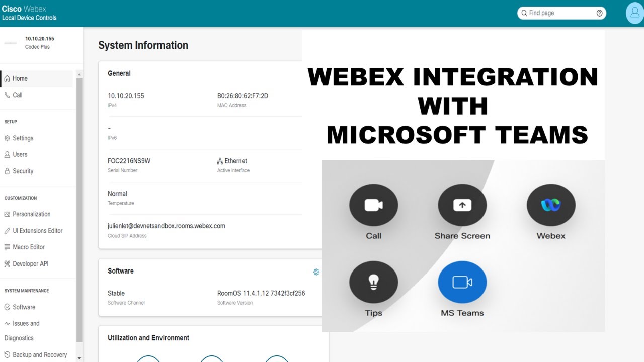Click the Stable software channel value
Viewport: 644px width, 362px height.
[116, 293]
